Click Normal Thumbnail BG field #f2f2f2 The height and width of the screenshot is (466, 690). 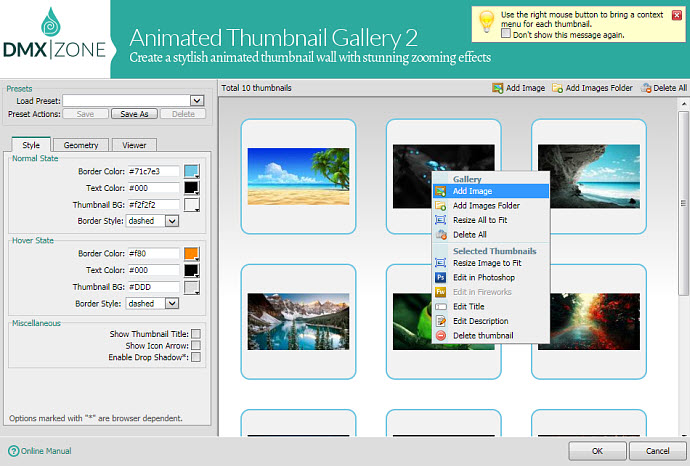[154, 205]
